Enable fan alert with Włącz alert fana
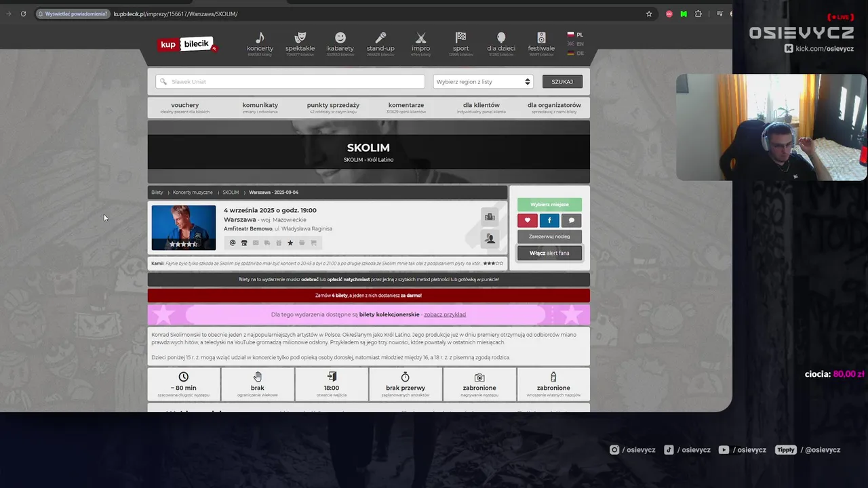Viewport: 868px width, 488px height. pos(549,253)
